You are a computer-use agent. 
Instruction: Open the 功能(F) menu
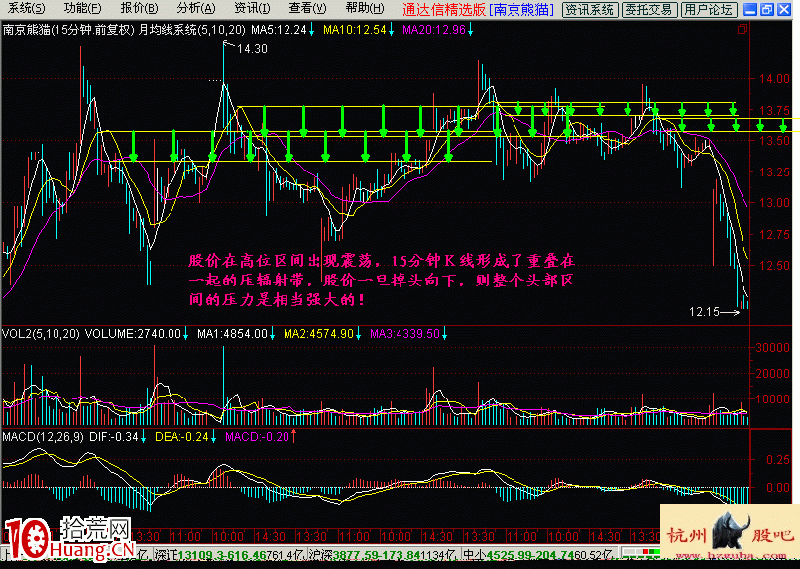[82, 9]
